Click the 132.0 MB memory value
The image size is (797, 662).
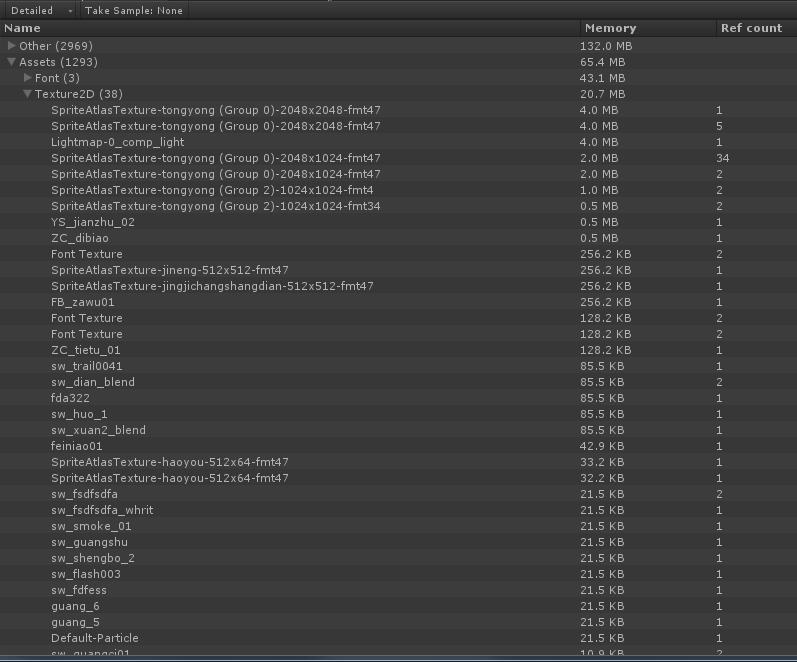(606, 46)
